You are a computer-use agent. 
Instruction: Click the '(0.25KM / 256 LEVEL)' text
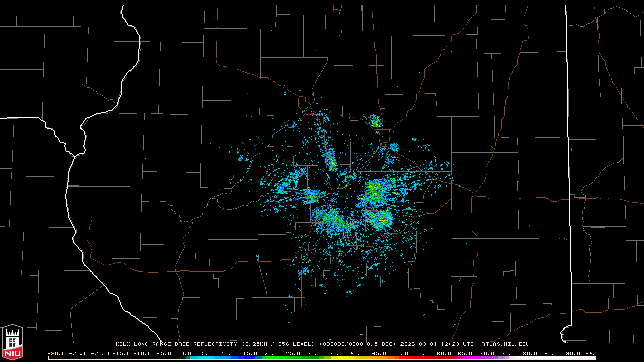coord(279,344)
